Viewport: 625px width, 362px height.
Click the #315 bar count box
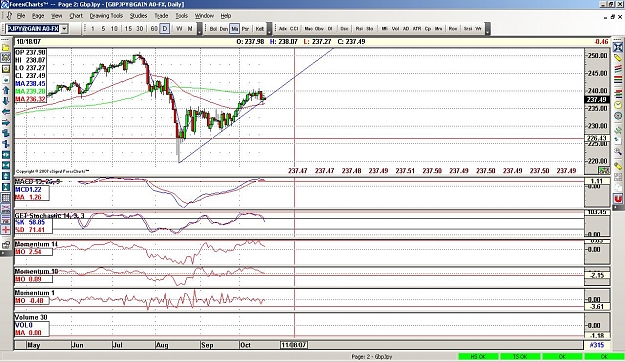597,345
